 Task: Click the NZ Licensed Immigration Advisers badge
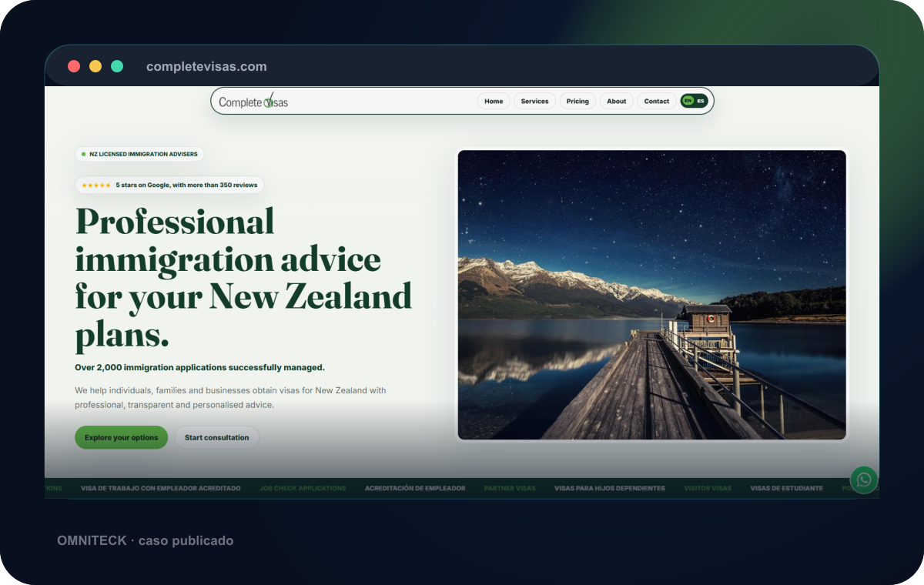click(139, 154)
